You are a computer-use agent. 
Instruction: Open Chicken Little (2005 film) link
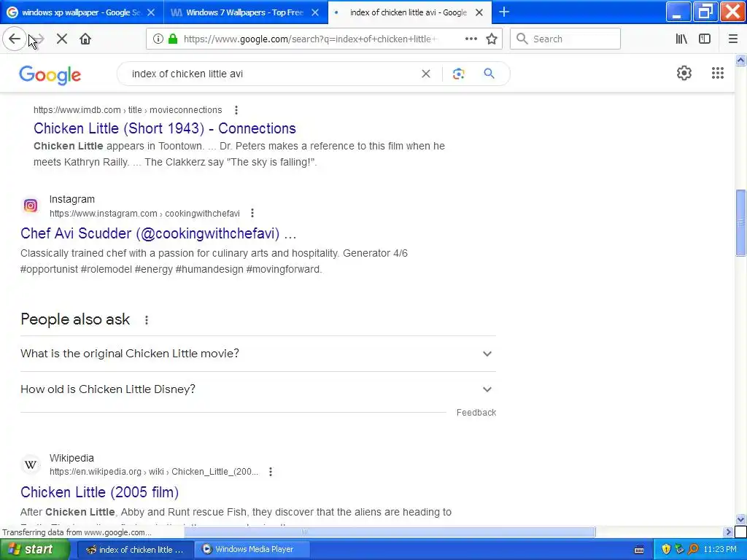99,492
